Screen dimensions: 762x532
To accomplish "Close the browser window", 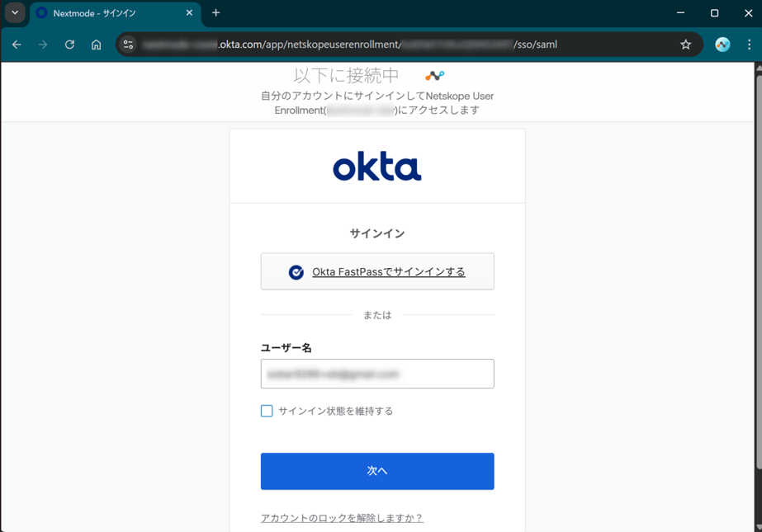I will (749, 13).
